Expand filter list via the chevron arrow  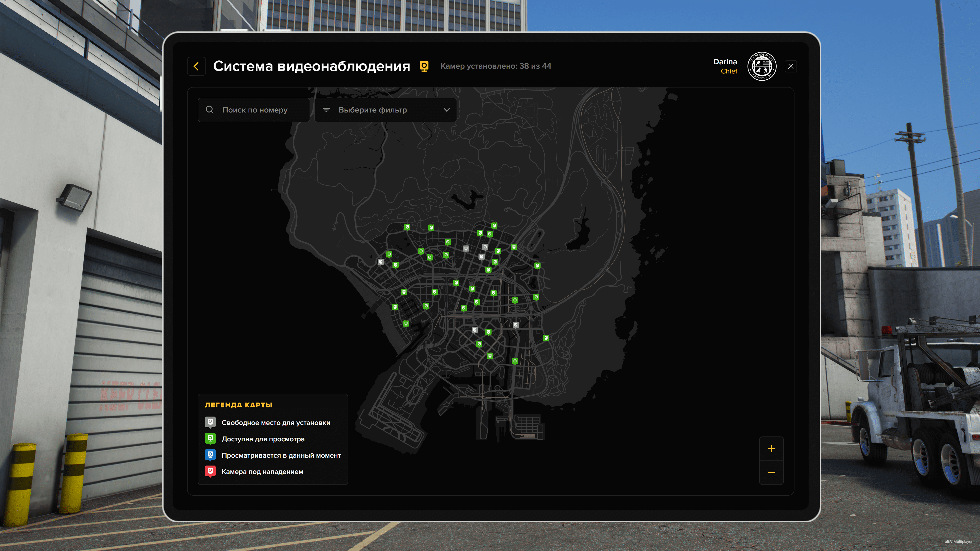[447, 110]
